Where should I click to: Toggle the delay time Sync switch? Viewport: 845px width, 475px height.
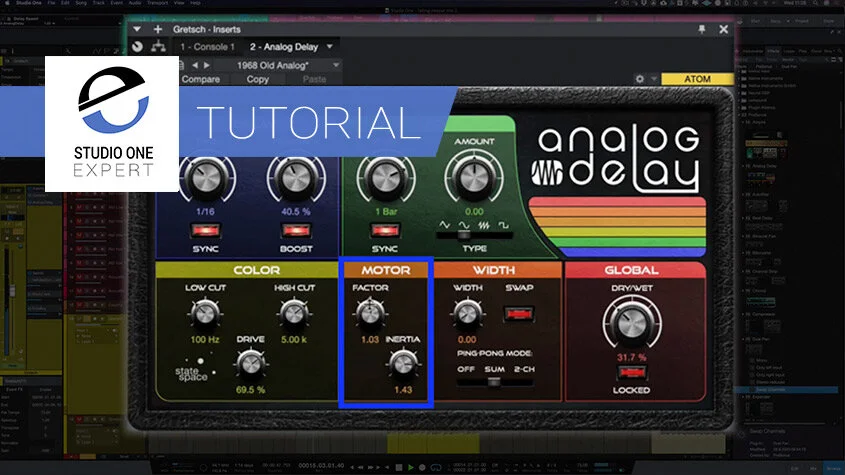[x=205, y=231]
